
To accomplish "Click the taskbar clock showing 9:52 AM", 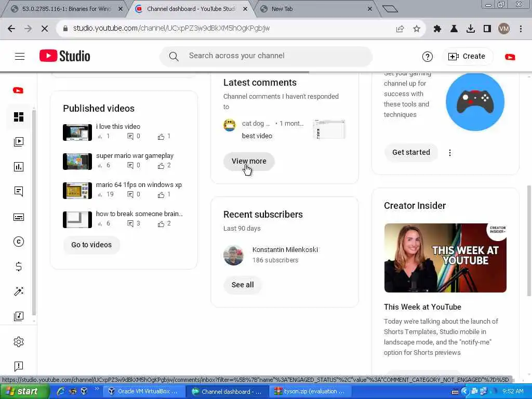I will pyautogui.click(x=513, y=392).
